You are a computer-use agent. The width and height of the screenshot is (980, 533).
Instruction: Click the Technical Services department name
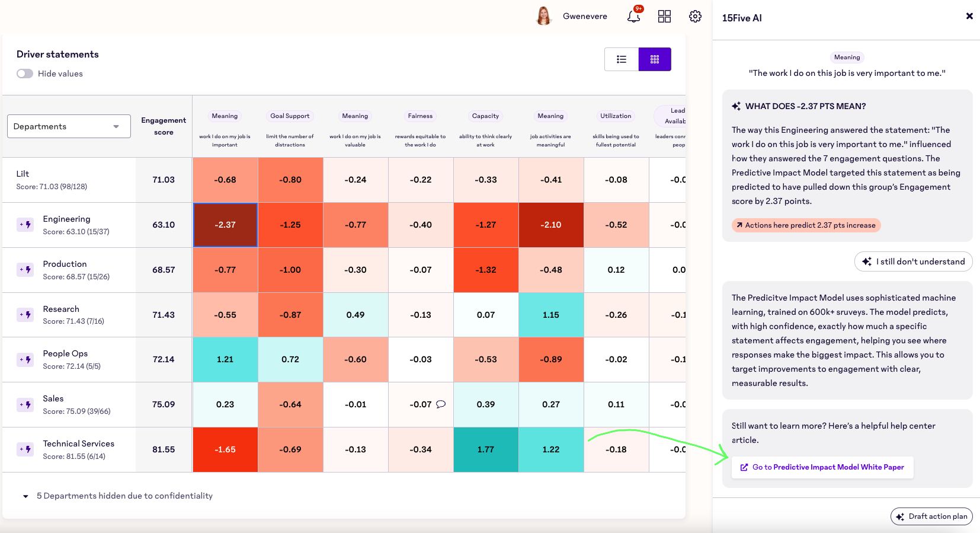coord(78,443)
